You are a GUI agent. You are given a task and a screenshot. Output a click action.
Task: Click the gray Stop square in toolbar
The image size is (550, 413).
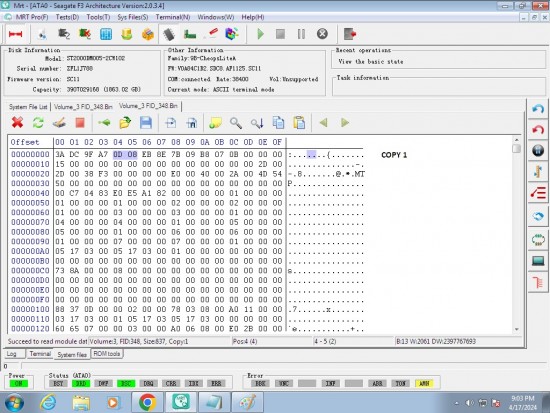pos(280,34)
